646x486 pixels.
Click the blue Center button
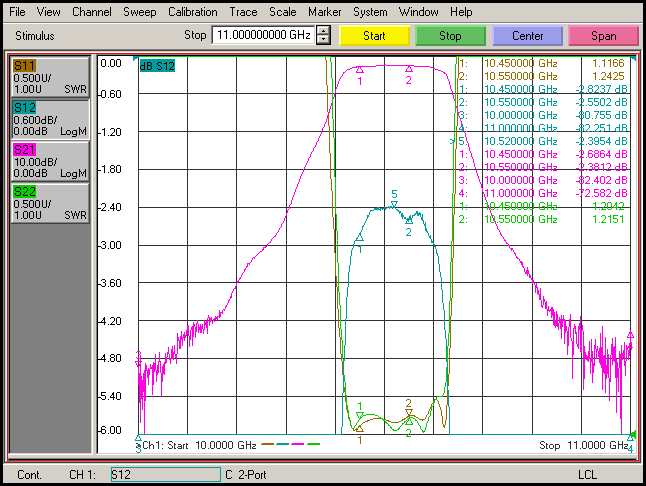[527, 36]
